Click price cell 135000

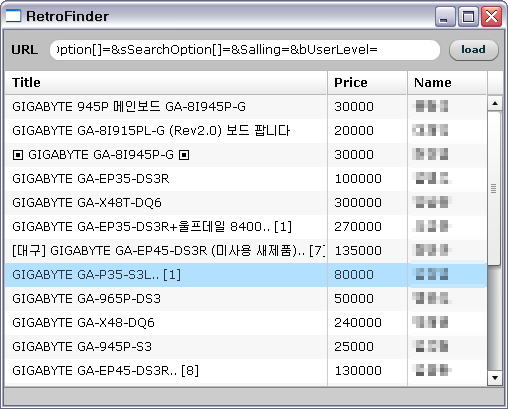pos(367,251)
